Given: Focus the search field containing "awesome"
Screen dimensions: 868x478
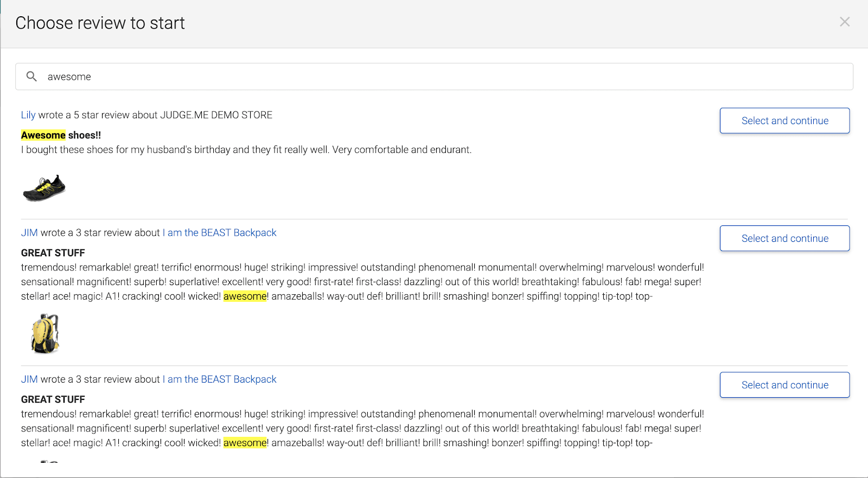Looking at the screenshot, I should coord(434,76).
